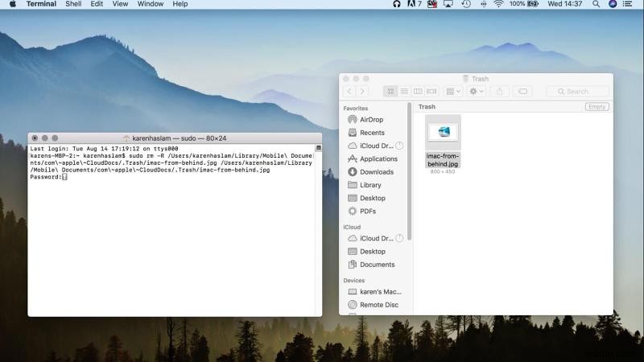The width and height of the screenshot is (644, 362).
Task: Switch Finder to icon view
Action: 390,92
